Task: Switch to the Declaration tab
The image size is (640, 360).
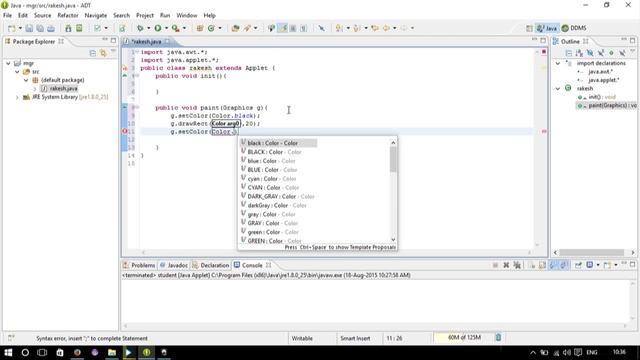Action: 211,265
